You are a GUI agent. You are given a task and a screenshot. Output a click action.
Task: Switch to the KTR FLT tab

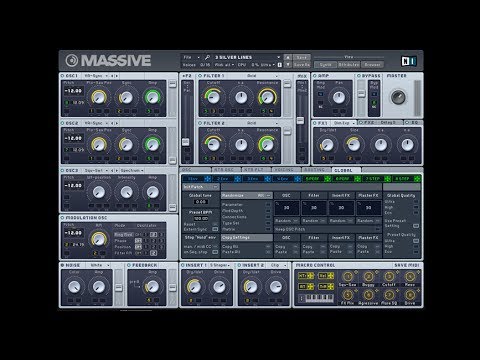point(256,170)
